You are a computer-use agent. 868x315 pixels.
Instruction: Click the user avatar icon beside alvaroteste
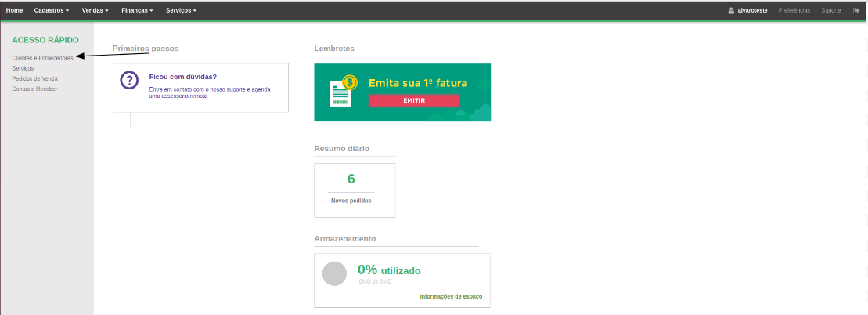point(731,10)
